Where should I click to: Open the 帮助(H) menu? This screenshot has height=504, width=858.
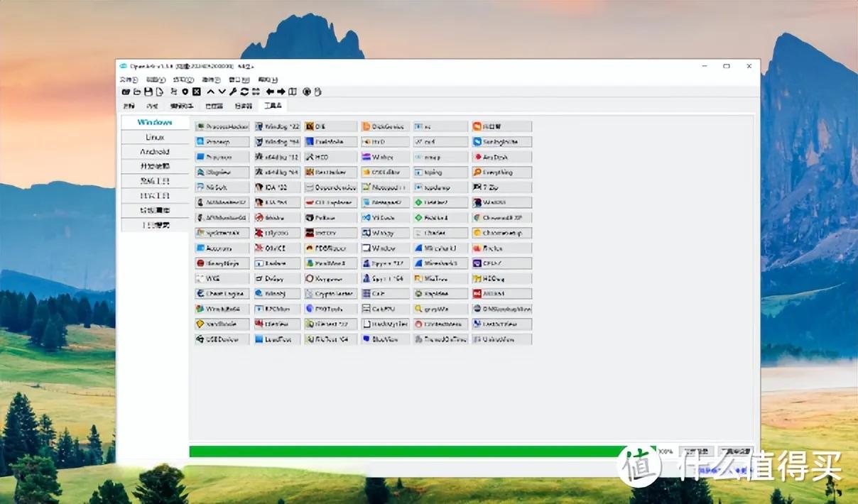point(268,80)
